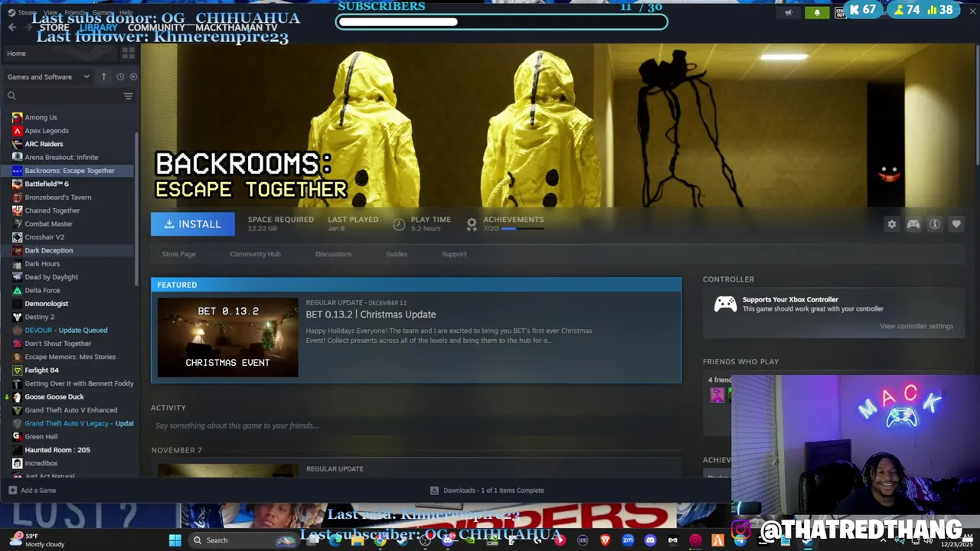Screen dimensions: 980x551
Task: Open the Guides link
Action: coord(397,254)
